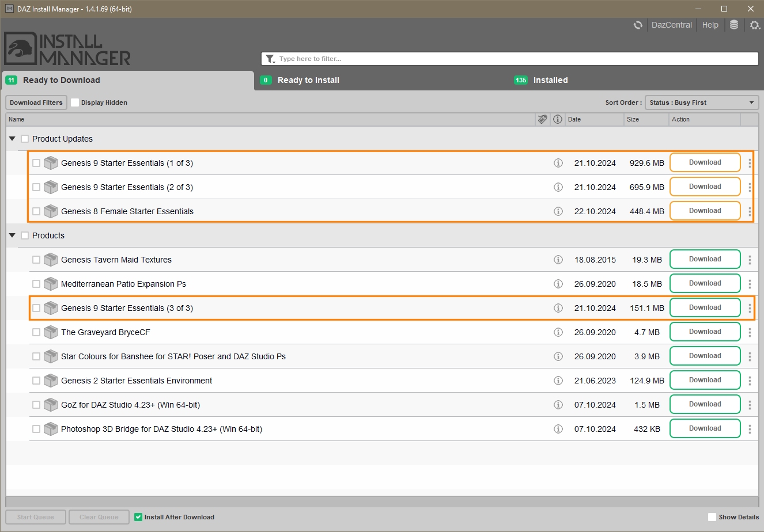The height and width of the screenshot is (532, 764).
Task: Click the package icon for Genesis 2 Starter Essentials Environment
Action: [51, 381]
